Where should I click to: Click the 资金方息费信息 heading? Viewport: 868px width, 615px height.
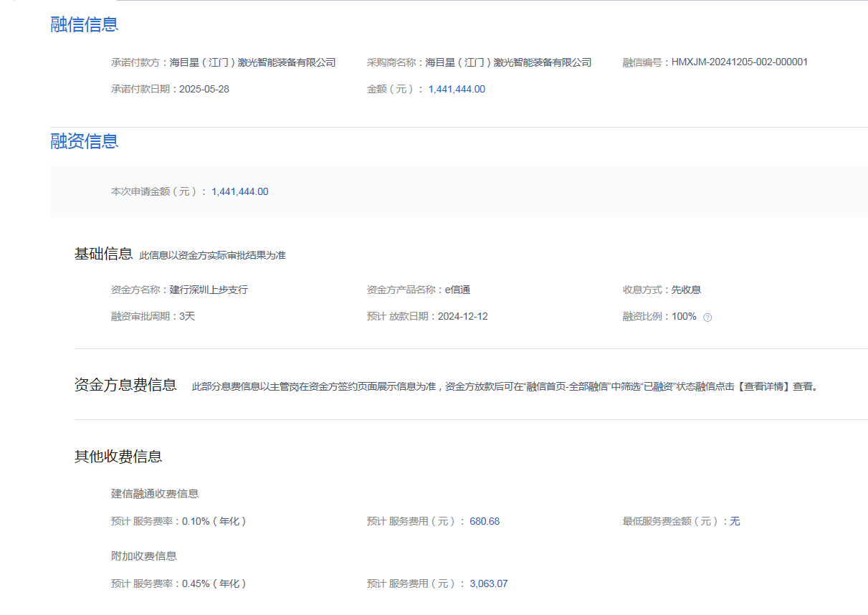pyautogui.click(x=125, y=385)
